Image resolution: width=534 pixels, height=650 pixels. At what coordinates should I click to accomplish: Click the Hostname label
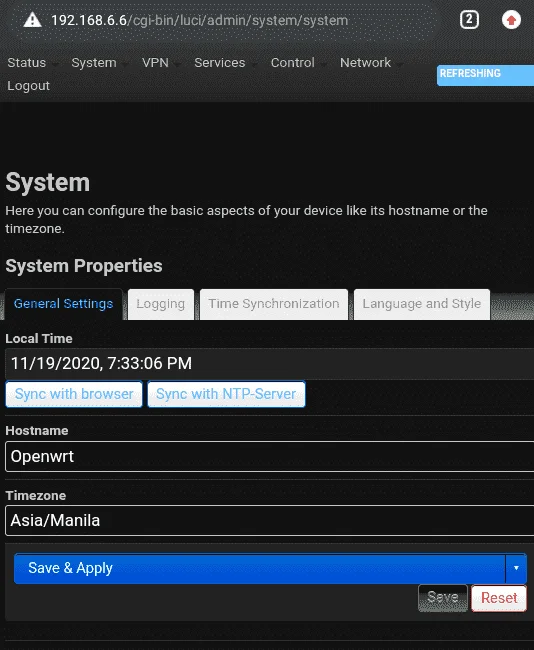coord(37,431)
